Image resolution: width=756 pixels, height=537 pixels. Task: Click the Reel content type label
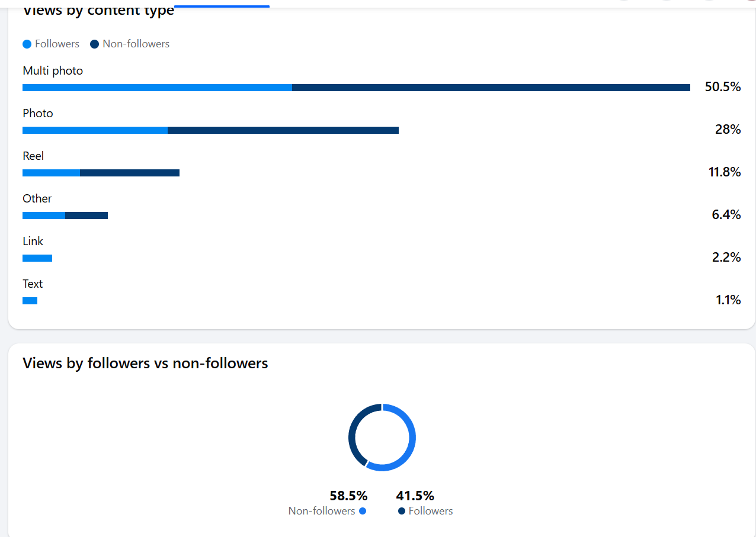click(x=33, y=156)
